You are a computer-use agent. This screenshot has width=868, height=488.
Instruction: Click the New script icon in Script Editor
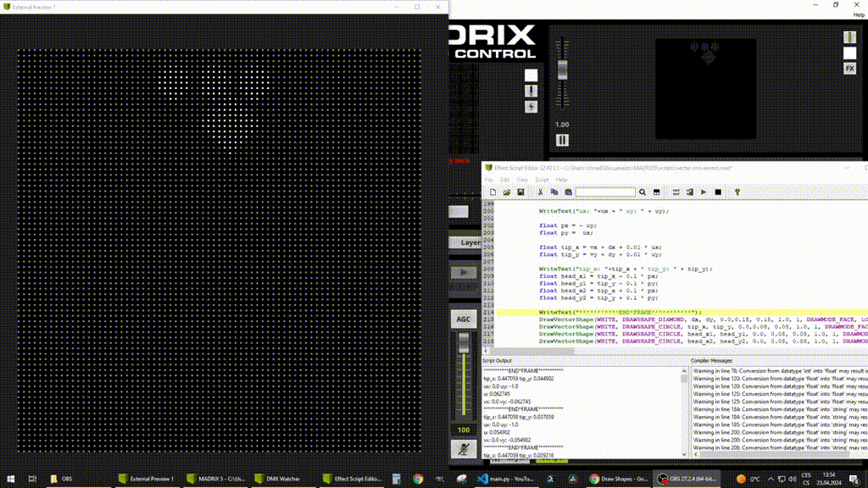click(493, 192)
